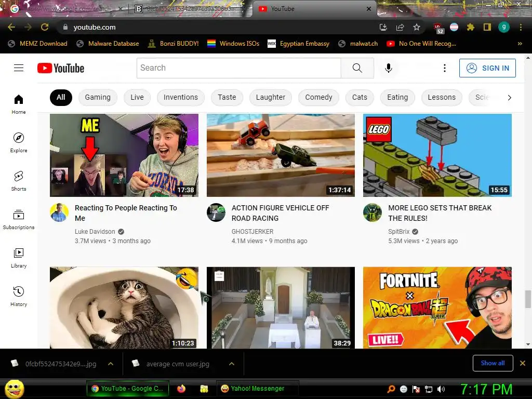
Task: Click the YouTube logo
Action: (61, 68)
